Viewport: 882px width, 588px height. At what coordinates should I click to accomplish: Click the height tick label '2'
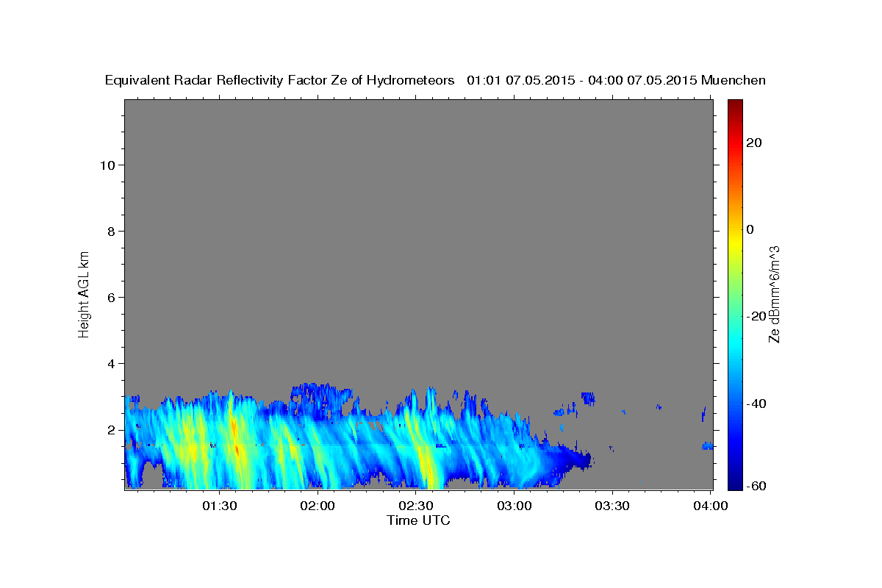(111, 429)
